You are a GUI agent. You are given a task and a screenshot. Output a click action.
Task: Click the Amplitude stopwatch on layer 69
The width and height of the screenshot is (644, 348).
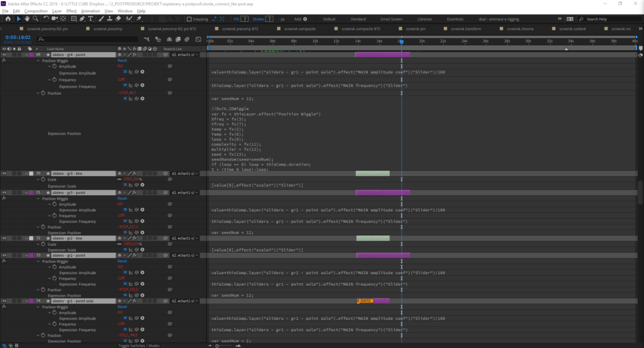[x=55, y=66]
